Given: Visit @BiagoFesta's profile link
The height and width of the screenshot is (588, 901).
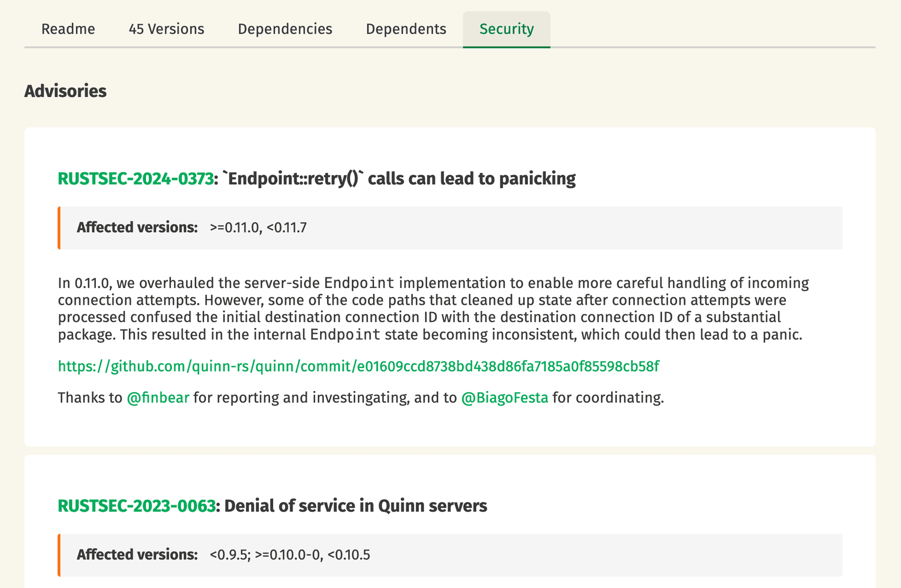Looking at the screenshot, I should pyautogui.click(x=505, y=398).
